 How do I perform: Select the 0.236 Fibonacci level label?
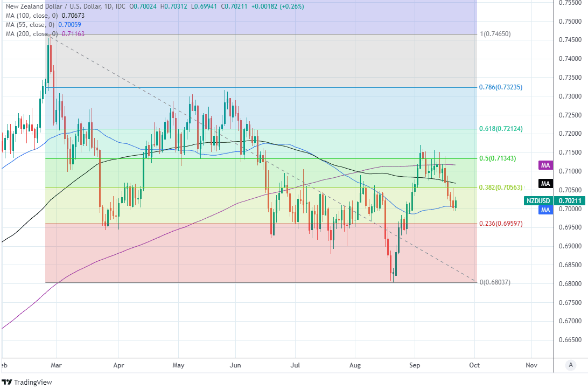[x=501, y=223]
